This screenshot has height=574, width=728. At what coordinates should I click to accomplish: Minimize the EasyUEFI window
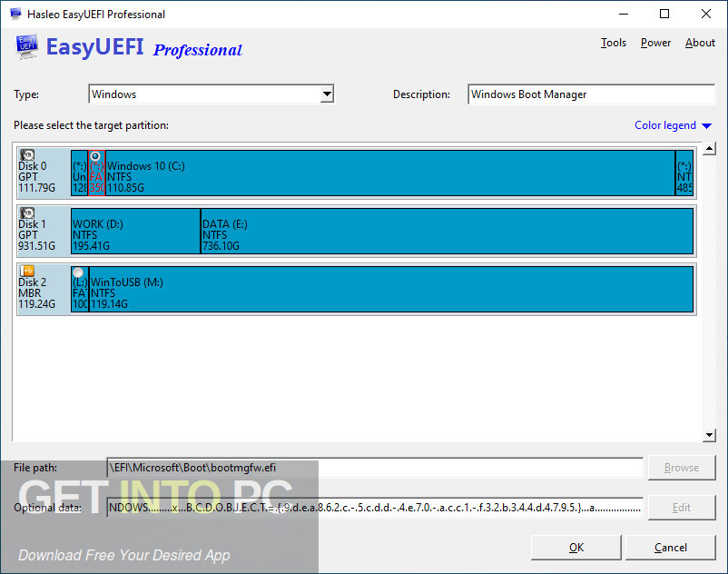pos(624,14)
